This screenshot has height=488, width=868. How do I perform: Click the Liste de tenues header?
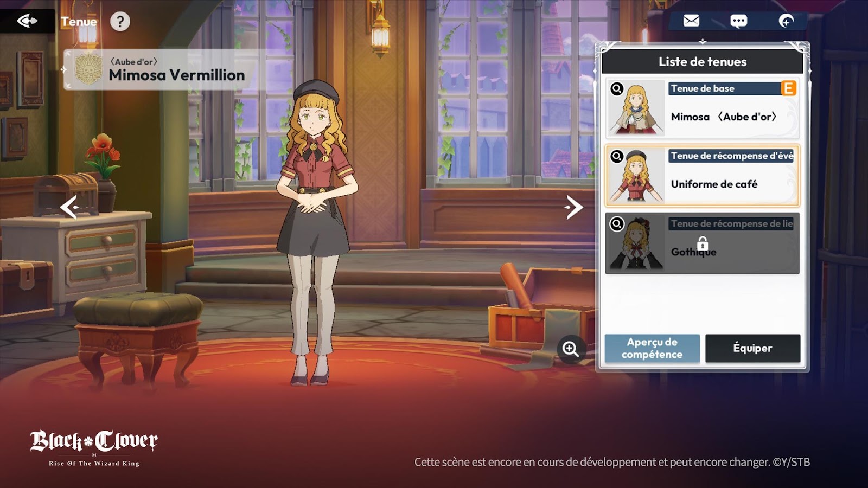pyautogui.click(x=703, y=62)
